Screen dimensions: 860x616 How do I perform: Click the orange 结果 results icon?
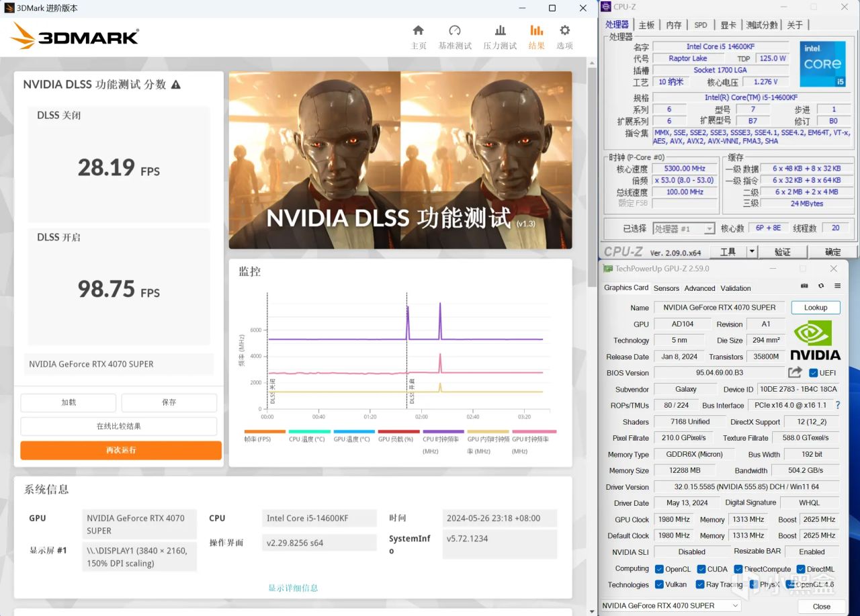coord(536,32)
